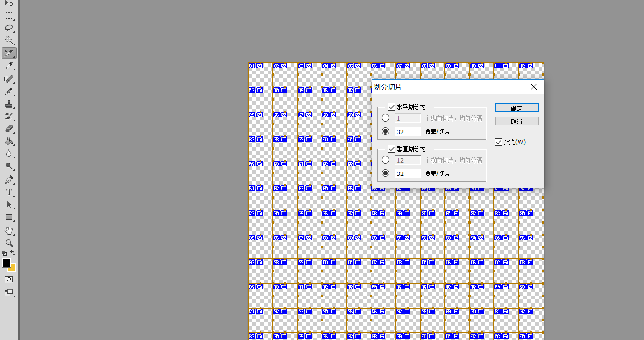Select the Rectangle shape tool
Image resolution: width=644 pixels, height=340 pixels.
(x=9, y=217)
